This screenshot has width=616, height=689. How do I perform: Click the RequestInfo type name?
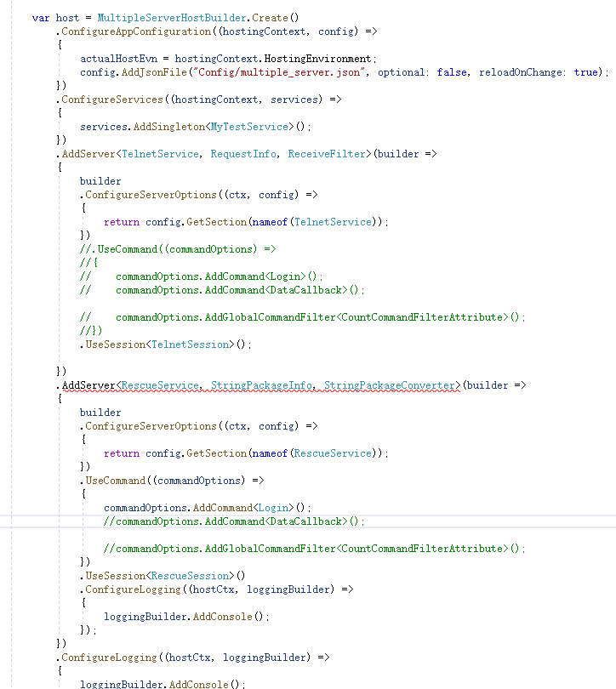click(243, 154)
